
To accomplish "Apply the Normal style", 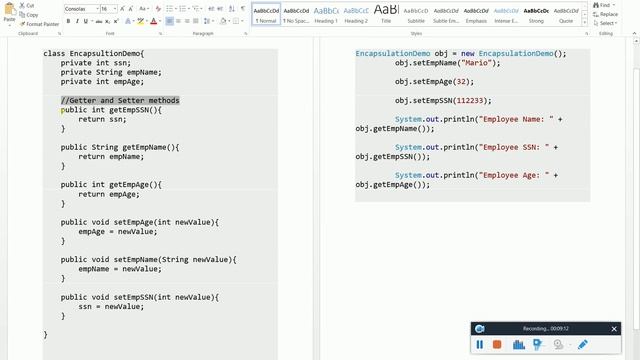I will [266, 15].
